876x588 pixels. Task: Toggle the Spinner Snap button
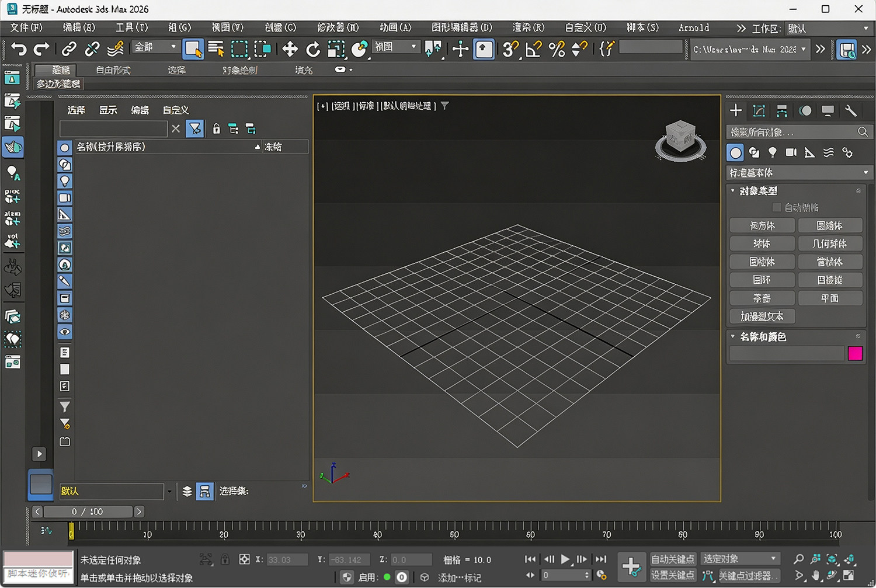pyautogui.click(x=579, y=49)
